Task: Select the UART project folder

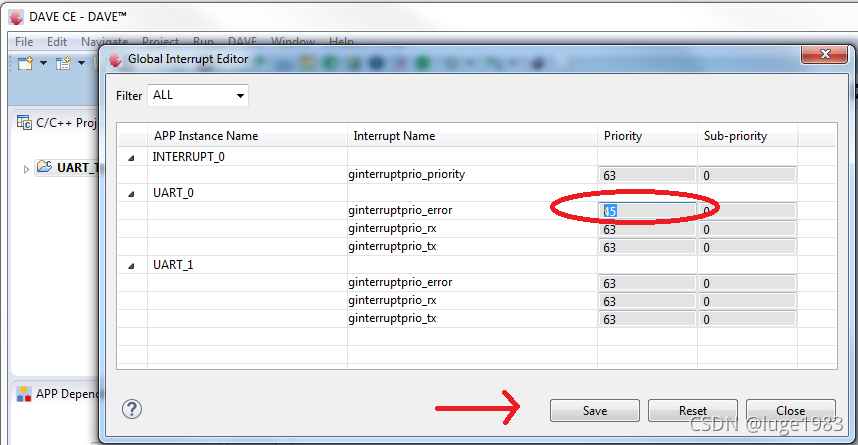Action: point(68,167)
